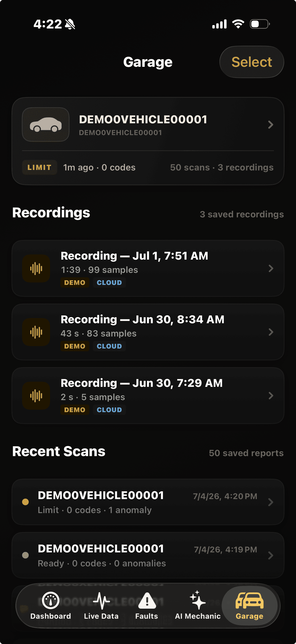This screenshot has width=296, height=644.
Task: Tap the vehicle car thumbnail icon
Action: 46,125
